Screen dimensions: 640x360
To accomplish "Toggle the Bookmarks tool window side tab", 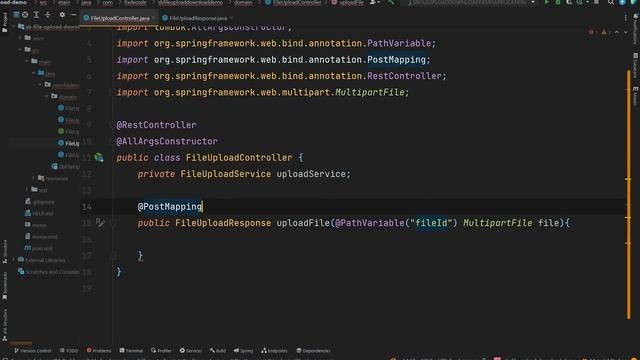I will point(4,286).
